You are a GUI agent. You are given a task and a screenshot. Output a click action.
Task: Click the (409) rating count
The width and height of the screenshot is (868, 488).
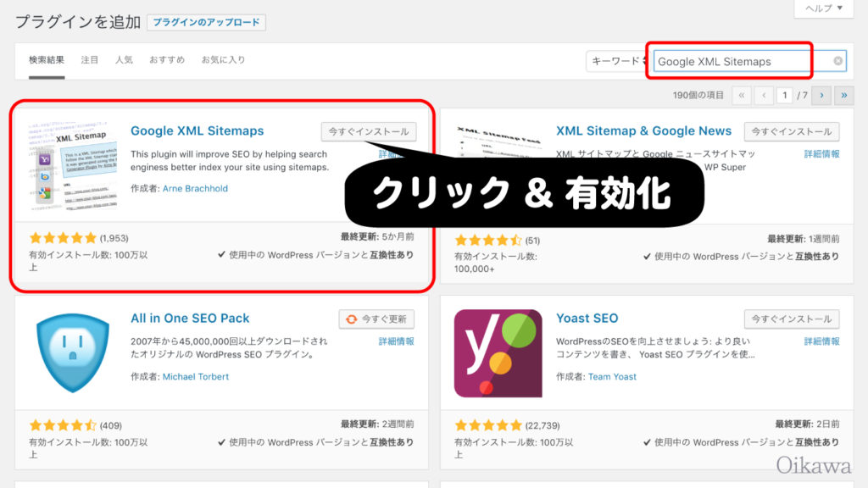tap(111, 425)
